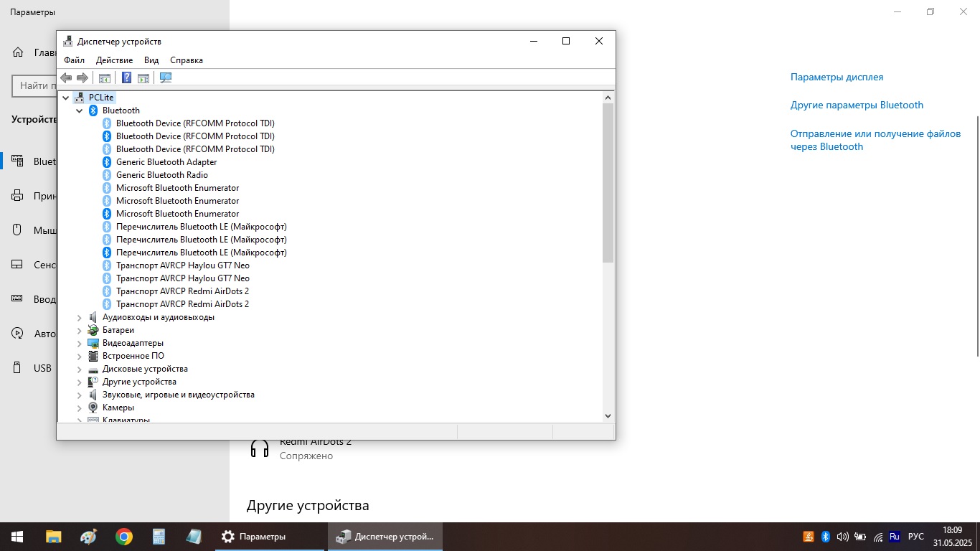Expand the Аудиовходы и аудиовыходы category

point(80,317)
